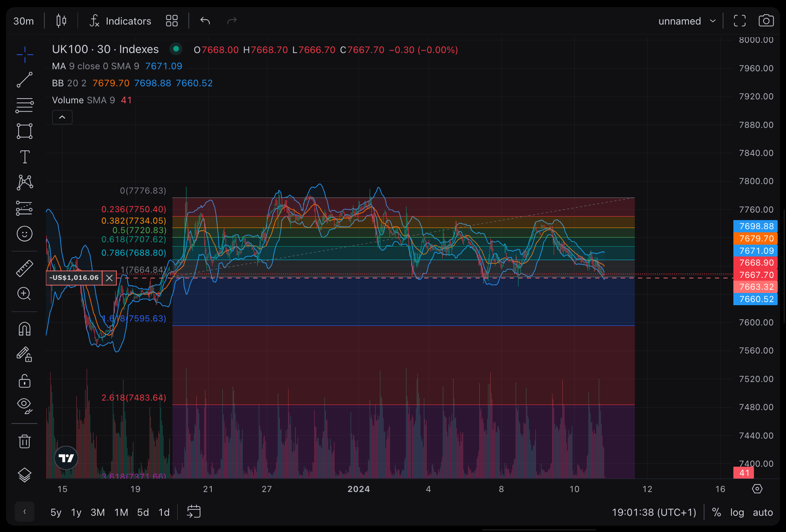Toggle hide all drawings eye
786x532 pixels.
(25, 406)
